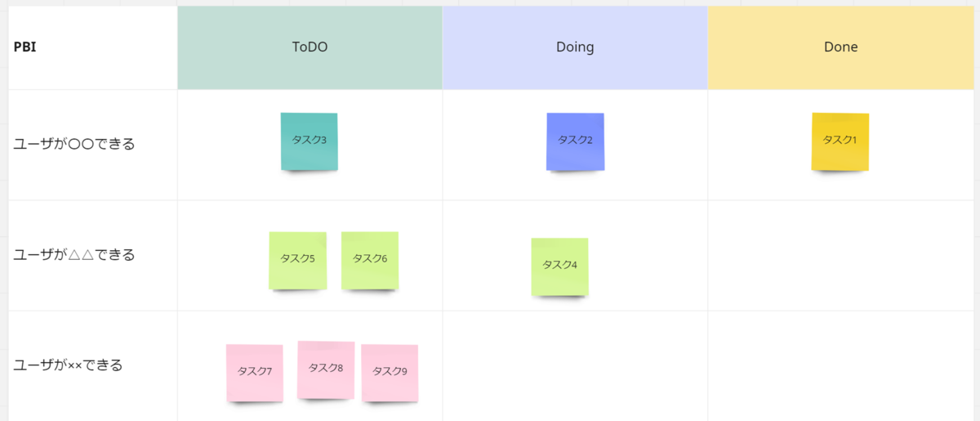Screen dimensions: 980x421
Task: Click empty Doing cell in ×× row
Action: click(x=575, y=365)
